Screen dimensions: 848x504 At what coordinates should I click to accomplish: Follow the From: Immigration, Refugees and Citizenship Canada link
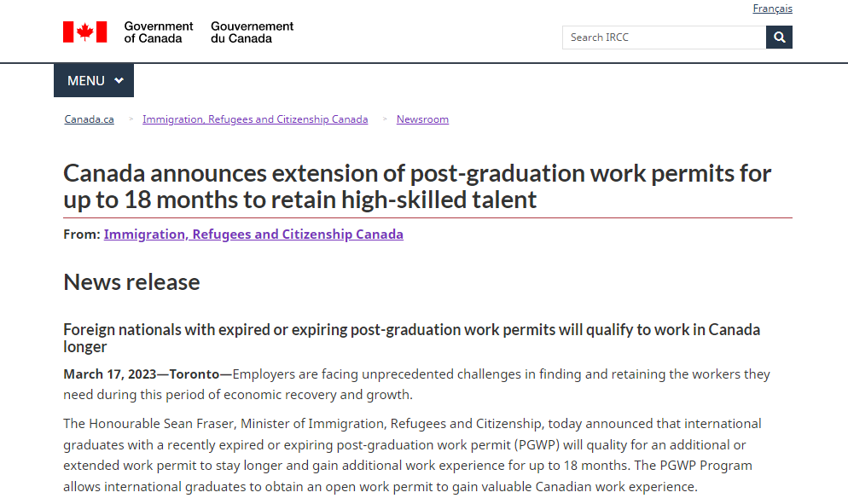click(x=253, y=234)
